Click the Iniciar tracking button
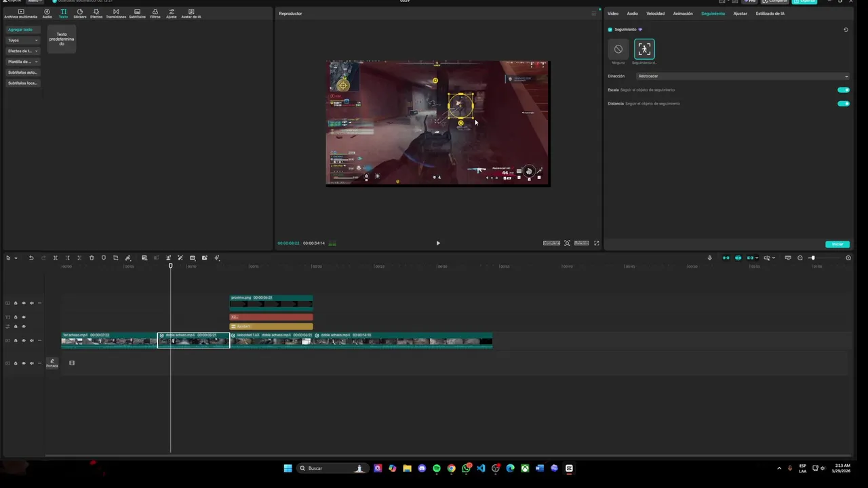 (837, 244)
